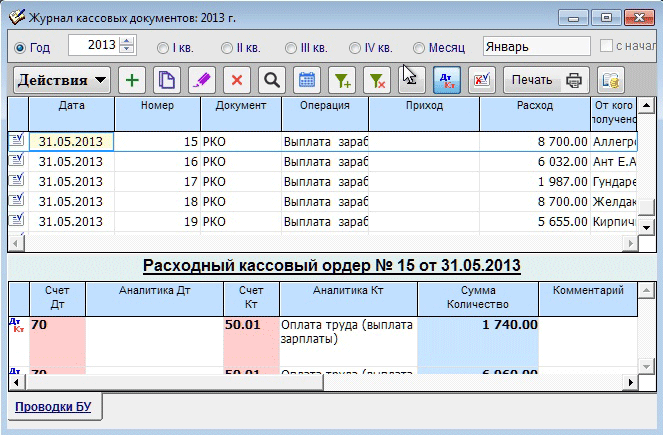This screenshot has height=435, width=663.
Task: Select the amount cell 6 032.00
Action: click(535, 161)
